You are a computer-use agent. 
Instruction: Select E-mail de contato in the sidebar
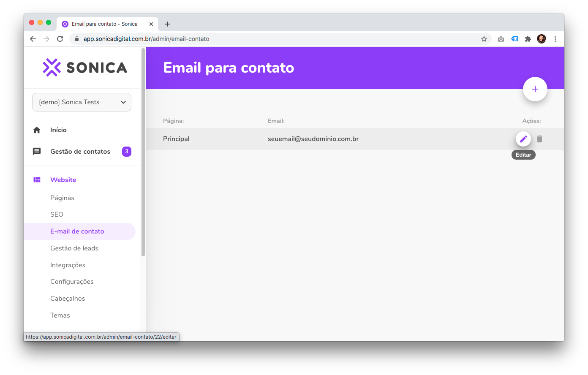pyautogui.click(x=79, y=231)
